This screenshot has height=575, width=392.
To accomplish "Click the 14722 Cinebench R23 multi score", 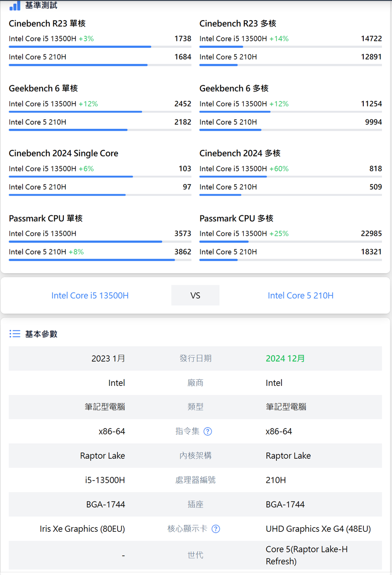I will tap(371, 39).
